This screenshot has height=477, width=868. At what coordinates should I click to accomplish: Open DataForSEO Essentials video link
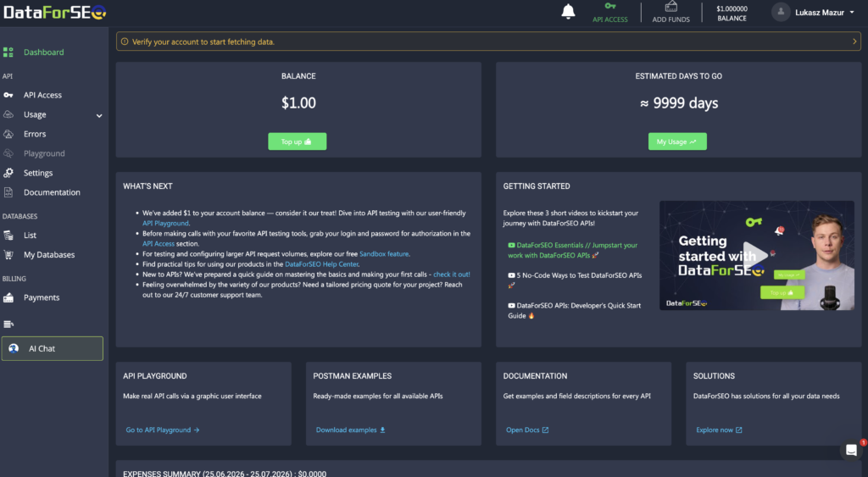[x=573, y=250]
